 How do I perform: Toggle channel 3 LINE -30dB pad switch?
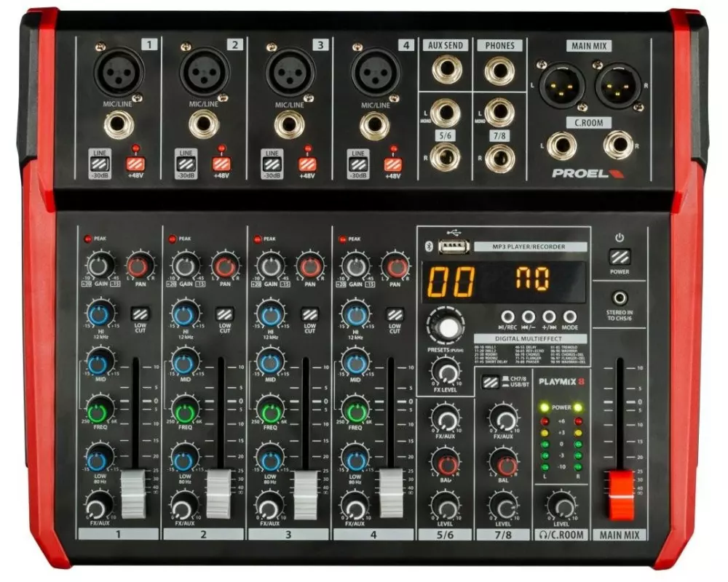272,164
